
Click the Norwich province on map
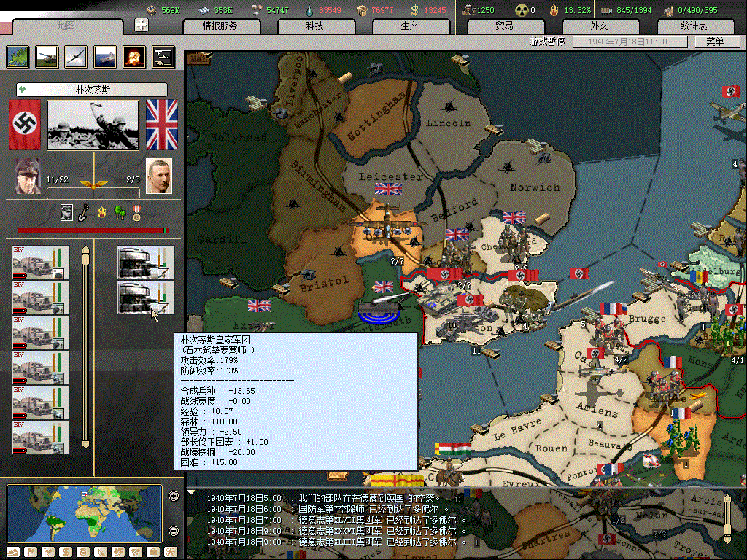coord(535,187)
